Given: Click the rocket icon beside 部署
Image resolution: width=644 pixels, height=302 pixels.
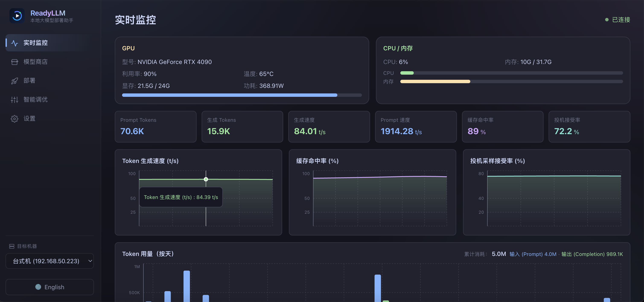Looking at the screenshot, I should point(15,81).
